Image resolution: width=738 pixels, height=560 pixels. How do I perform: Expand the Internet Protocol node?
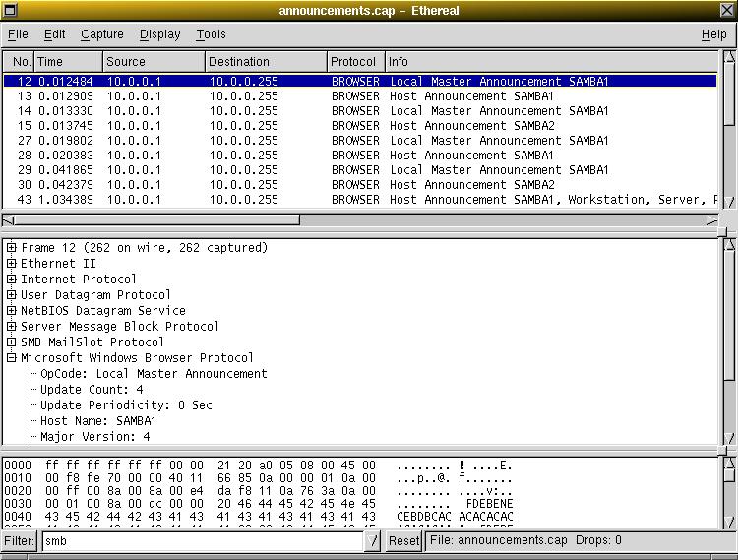click(x=11, y=280)
